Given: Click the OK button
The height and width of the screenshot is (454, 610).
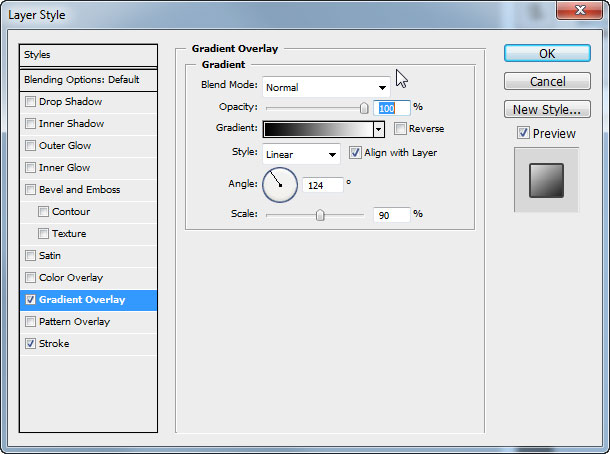Looking at the screenshot, I should click(x=547, y=53).
